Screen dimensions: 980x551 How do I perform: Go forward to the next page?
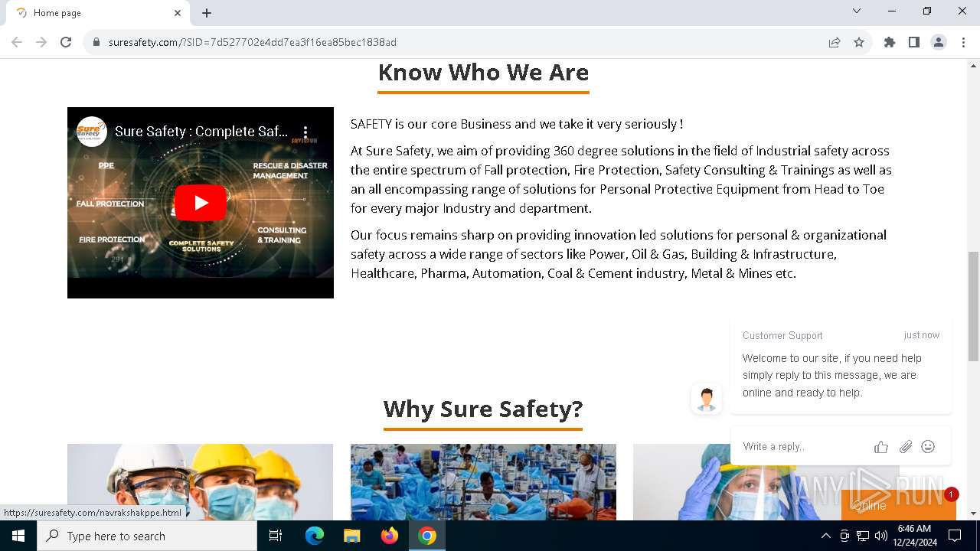(x=41, y=42)
